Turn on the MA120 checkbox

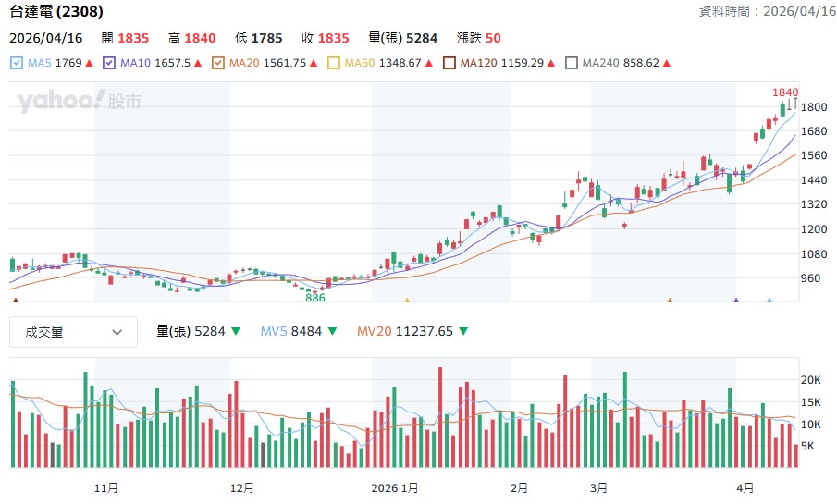(449, 63)
